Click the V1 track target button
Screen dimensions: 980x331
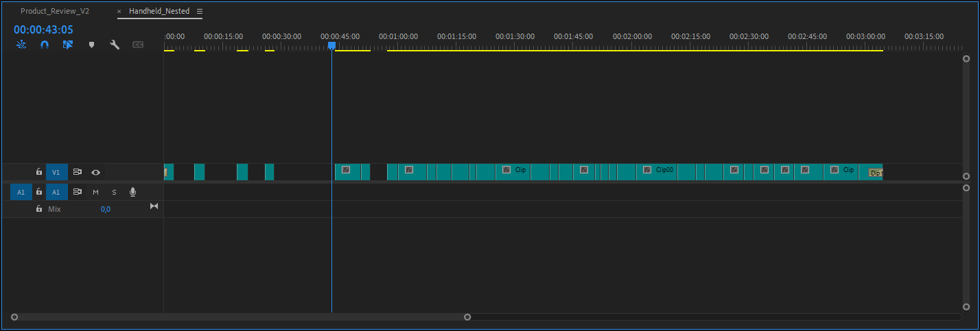pyautogui.click(x=56, y=172)
